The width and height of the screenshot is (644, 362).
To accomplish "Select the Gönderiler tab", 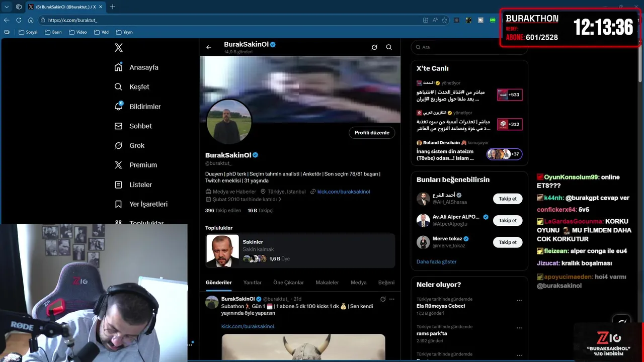I will [x=219, y=283].
